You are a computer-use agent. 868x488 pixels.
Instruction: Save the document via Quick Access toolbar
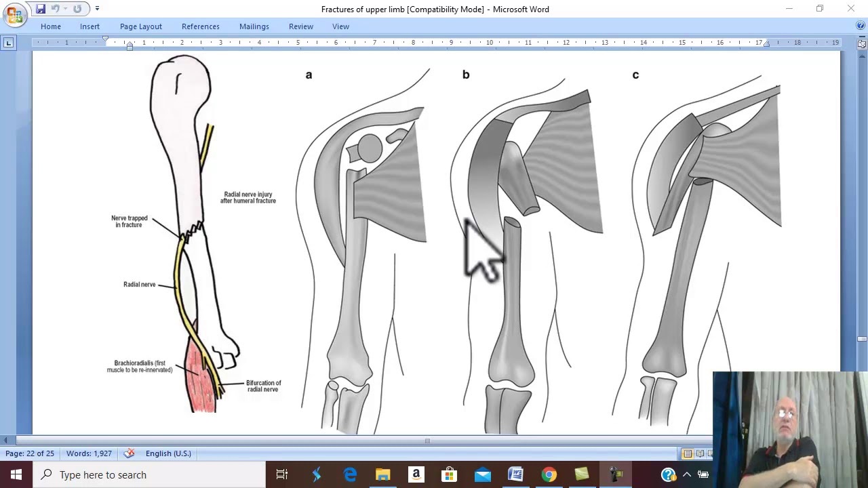pyautogui.click(x=41, y=9)
